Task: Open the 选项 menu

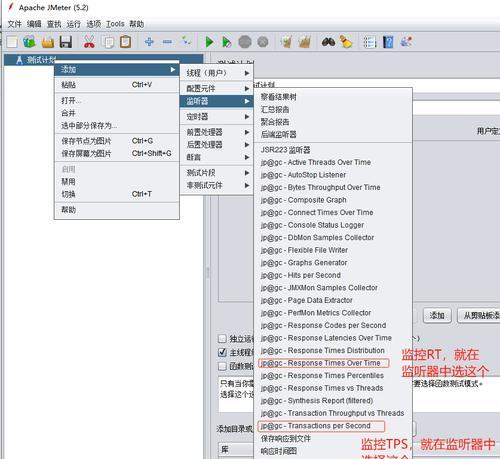Action: coord(93,24)
